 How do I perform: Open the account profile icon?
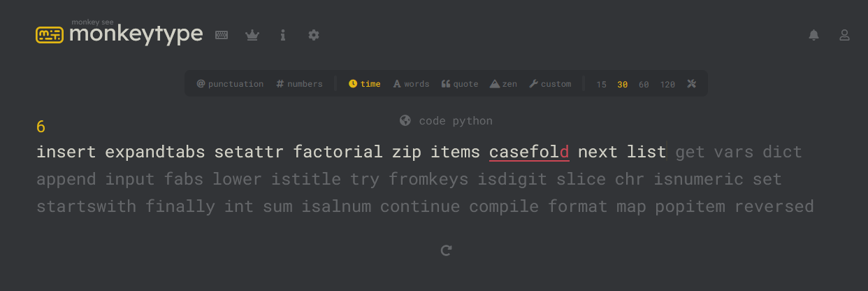click(x=844, y=34)
